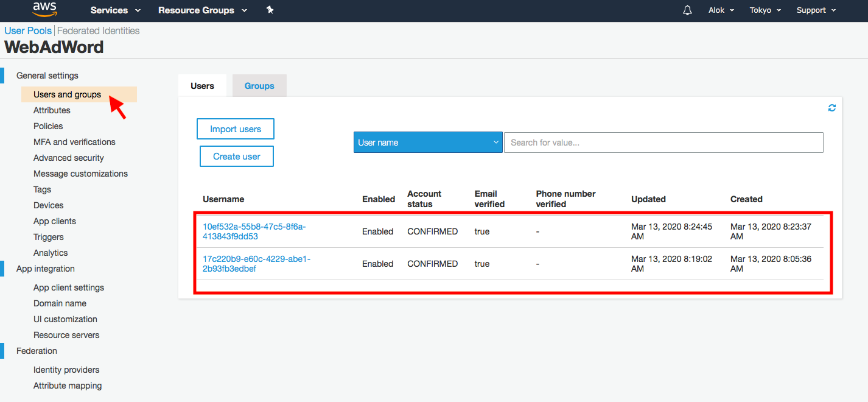Open Analytics settings page
The image size is (868, 402).
tap(51, 253)
